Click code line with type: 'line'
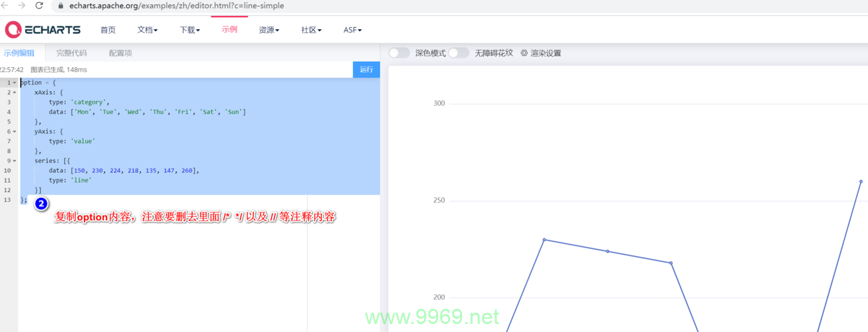 (70, 180)
